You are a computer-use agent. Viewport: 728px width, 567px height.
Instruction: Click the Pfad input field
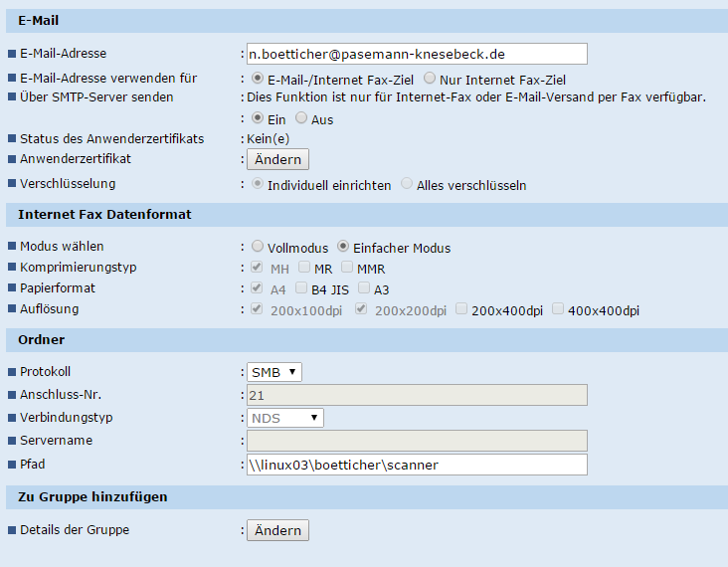click(417, 465)
